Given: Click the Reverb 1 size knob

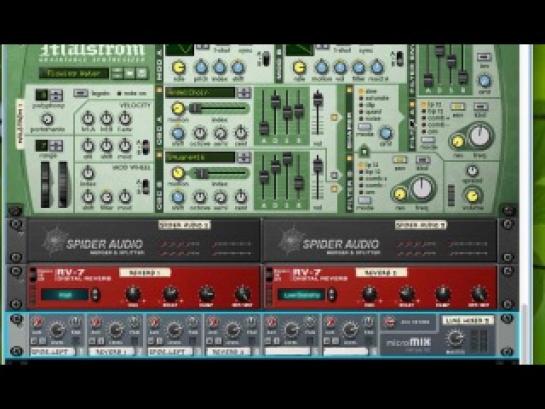Looking at the screenshot, I should 133,294.
